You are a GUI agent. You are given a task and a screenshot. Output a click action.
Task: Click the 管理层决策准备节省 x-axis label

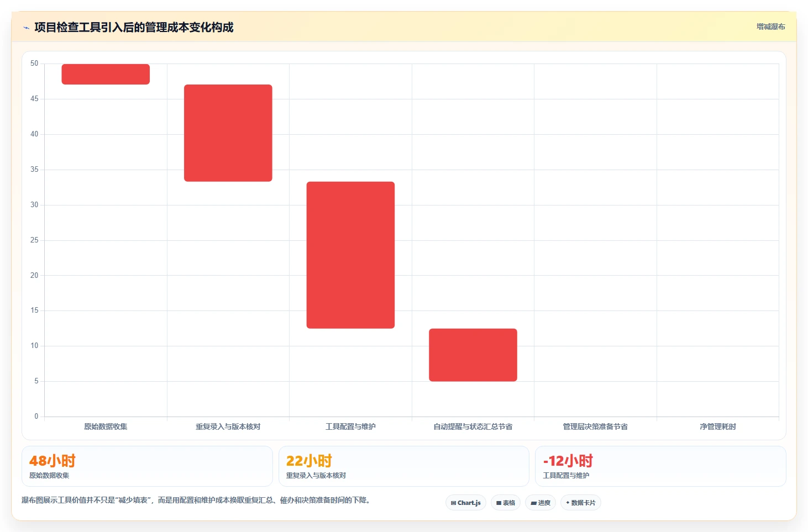pyautogui.click(x=595, y=426)
